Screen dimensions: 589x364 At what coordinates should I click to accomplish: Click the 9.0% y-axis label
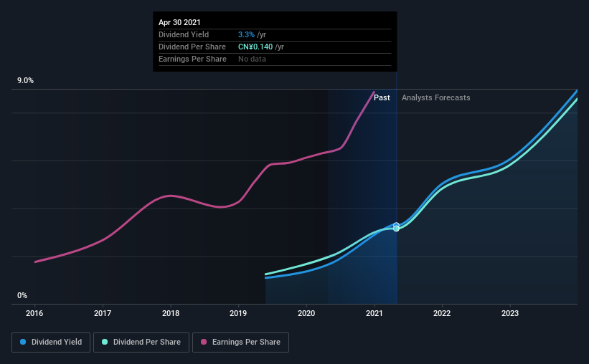coord(25,81)
